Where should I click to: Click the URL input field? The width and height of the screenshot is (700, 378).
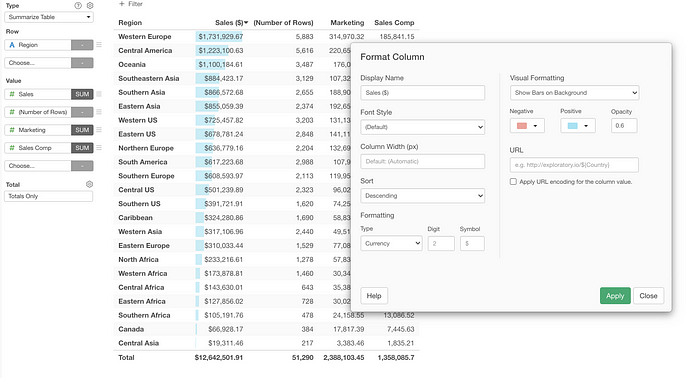pyautogui.click(x=574, y=165)
